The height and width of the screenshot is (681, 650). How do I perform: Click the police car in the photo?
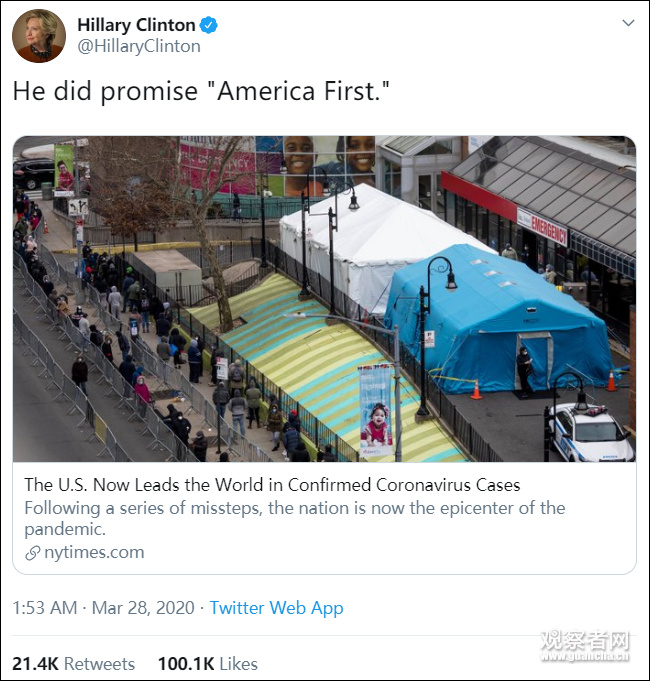pyautogui.click(x=589, y=432)
